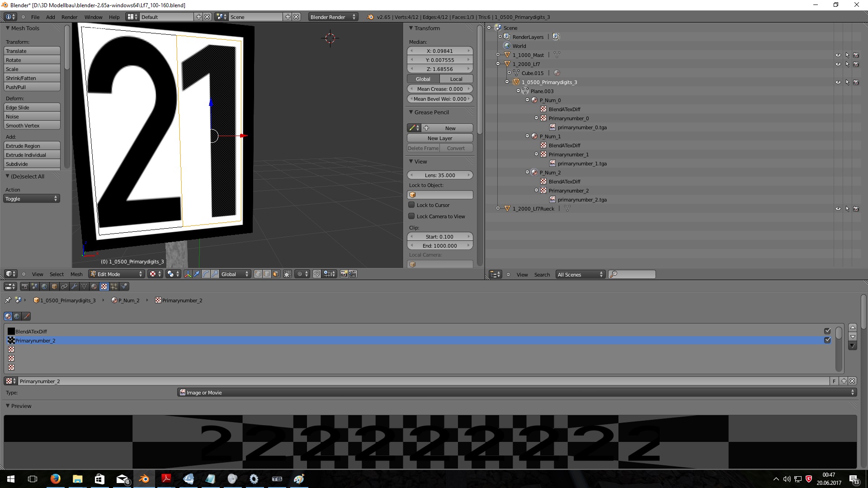Open the Material properties tab icon
Screen dimensions: 868x488
(94, 286)
